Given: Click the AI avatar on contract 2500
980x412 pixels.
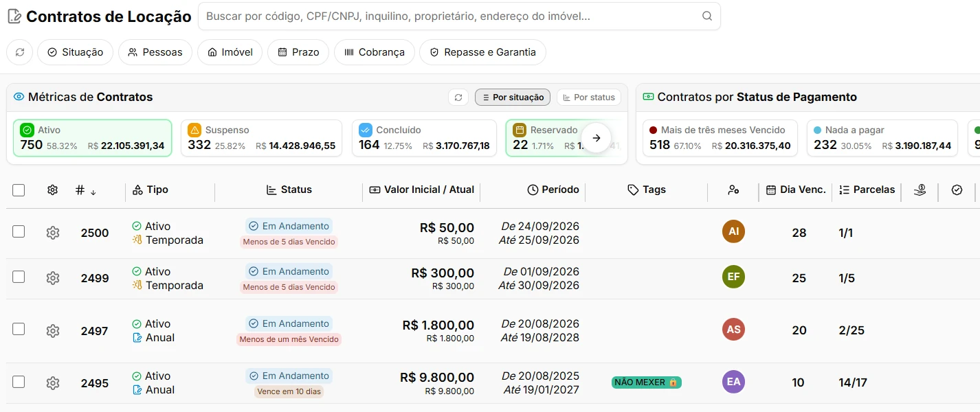Looking at the screenshot, I should [x=733, y=231].
